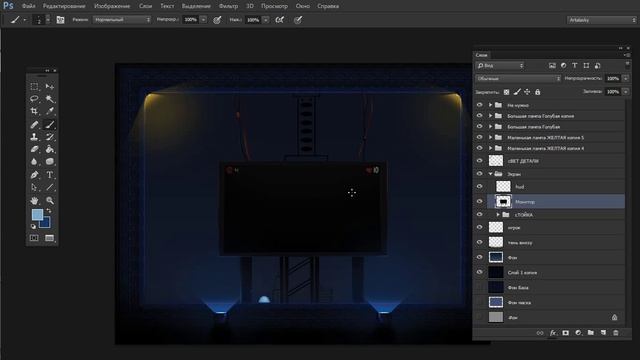Open the workspace switcher dropdown

[602, 20]
